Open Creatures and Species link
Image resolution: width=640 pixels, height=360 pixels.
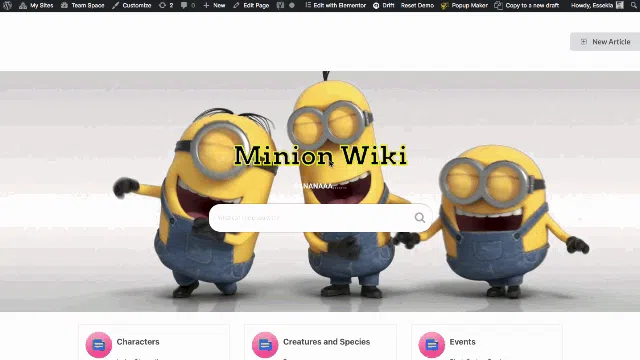tap(327, 342)
